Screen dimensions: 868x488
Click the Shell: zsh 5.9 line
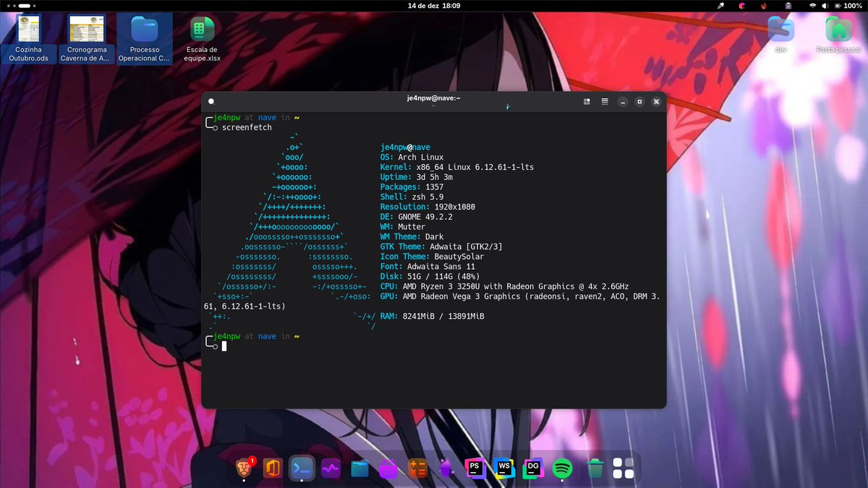(412, 197)
